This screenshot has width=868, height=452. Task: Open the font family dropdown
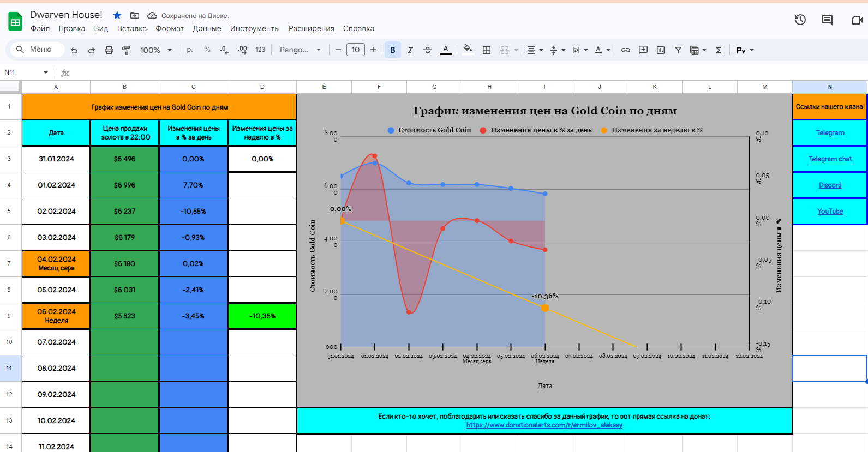click(x=300, y=50)
